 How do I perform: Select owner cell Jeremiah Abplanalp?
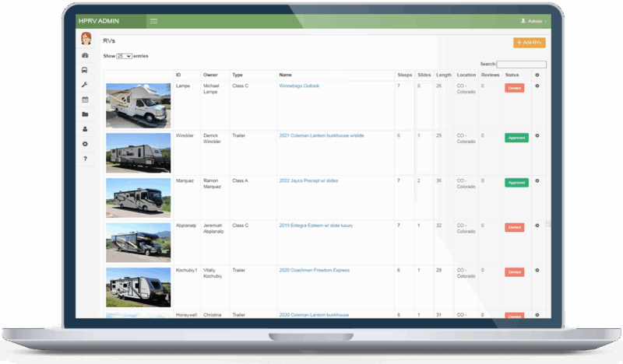coord(213,228)
